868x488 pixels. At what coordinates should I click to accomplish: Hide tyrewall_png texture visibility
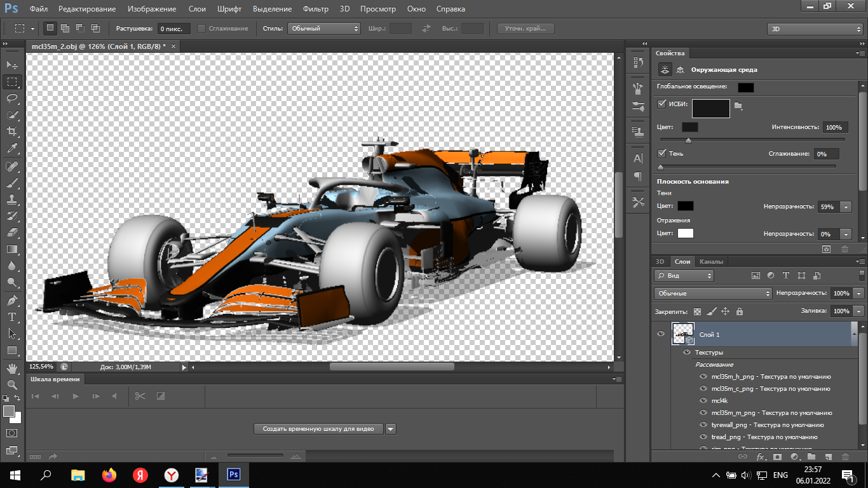click(703, 424)
